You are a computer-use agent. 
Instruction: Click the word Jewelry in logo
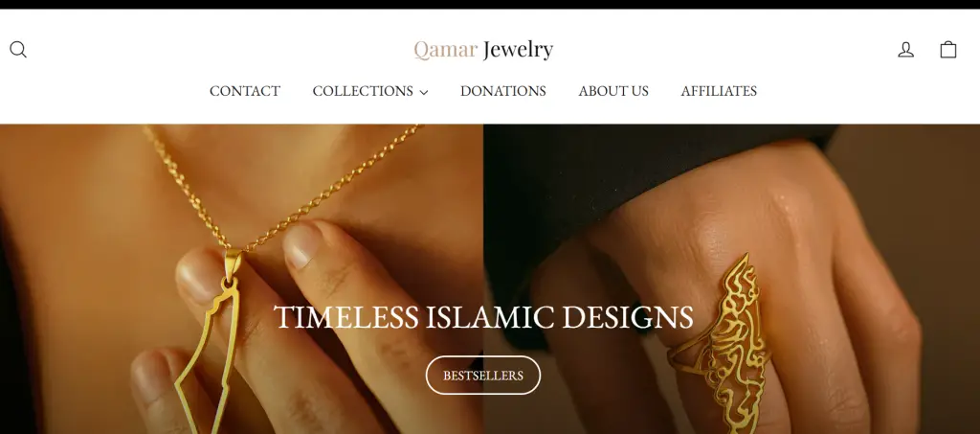(518, 50)
